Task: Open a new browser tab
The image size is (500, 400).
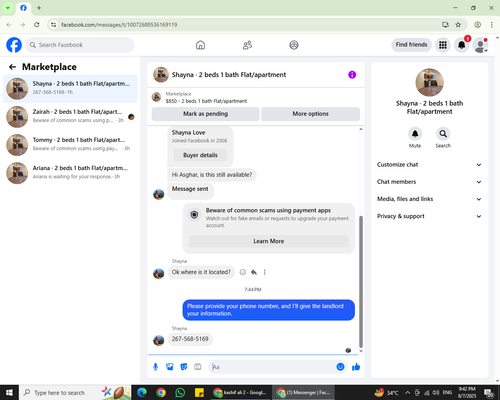Action: tap(39, 8)
